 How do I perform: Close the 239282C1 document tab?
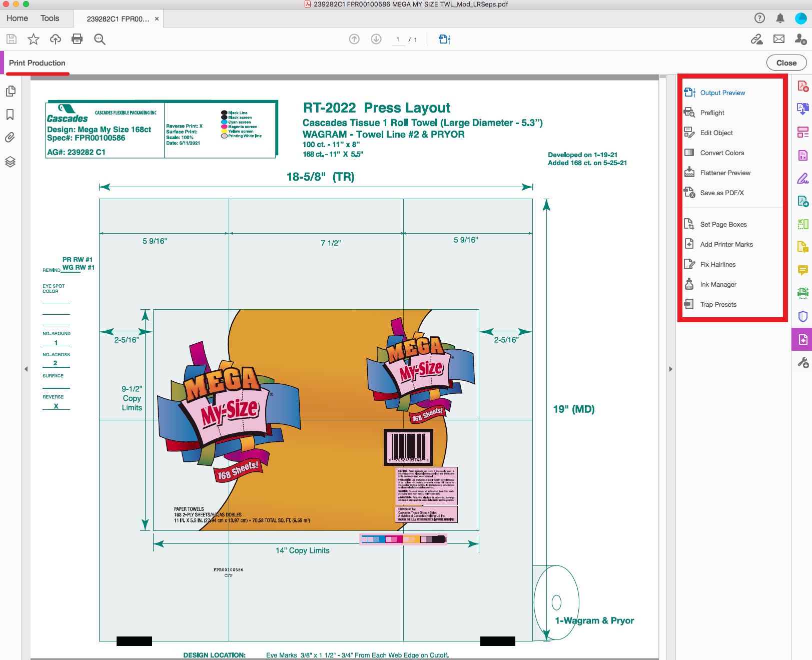click(157, 19)
